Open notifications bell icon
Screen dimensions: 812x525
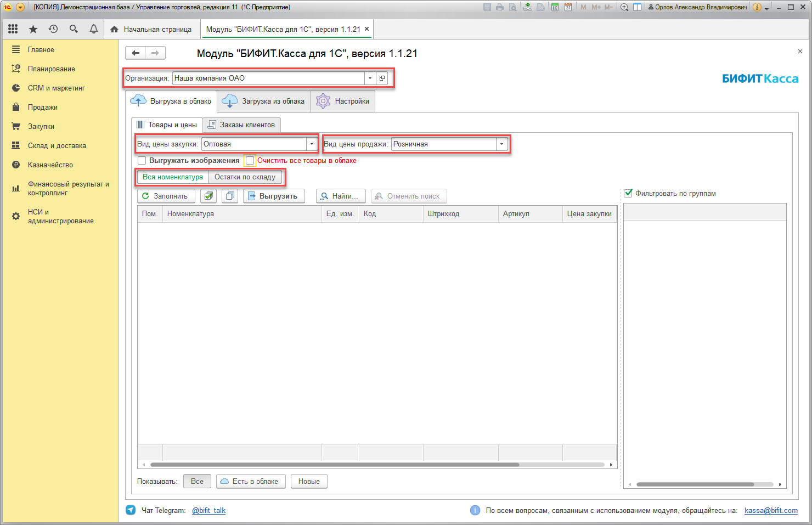tap(94, 29)
